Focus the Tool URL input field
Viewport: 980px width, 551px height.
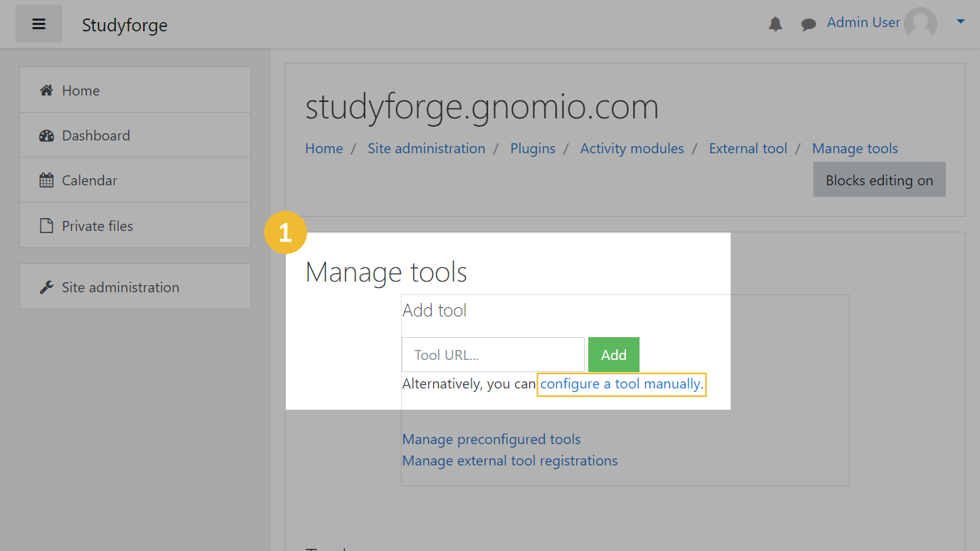click(493, 355)
